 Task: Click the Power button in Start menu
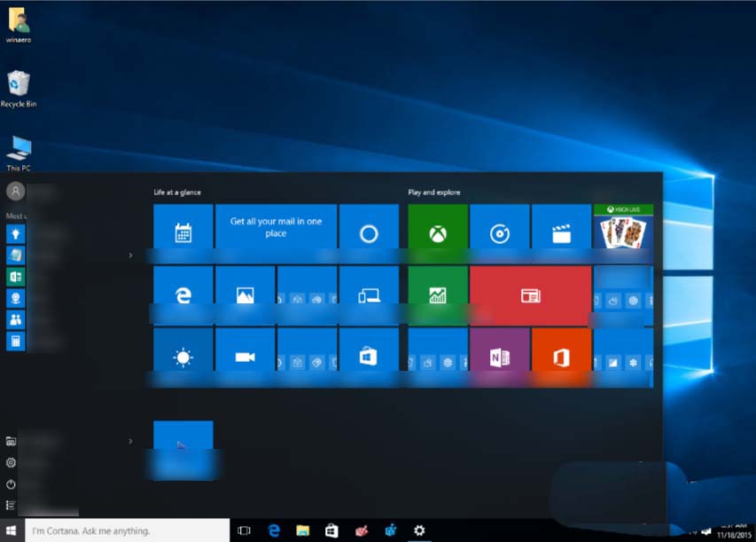(x=11, y=484)
